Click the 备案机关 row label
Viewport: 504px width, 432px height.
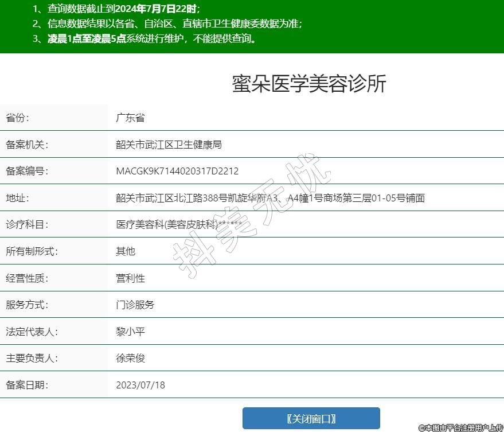tap(27, 145)
